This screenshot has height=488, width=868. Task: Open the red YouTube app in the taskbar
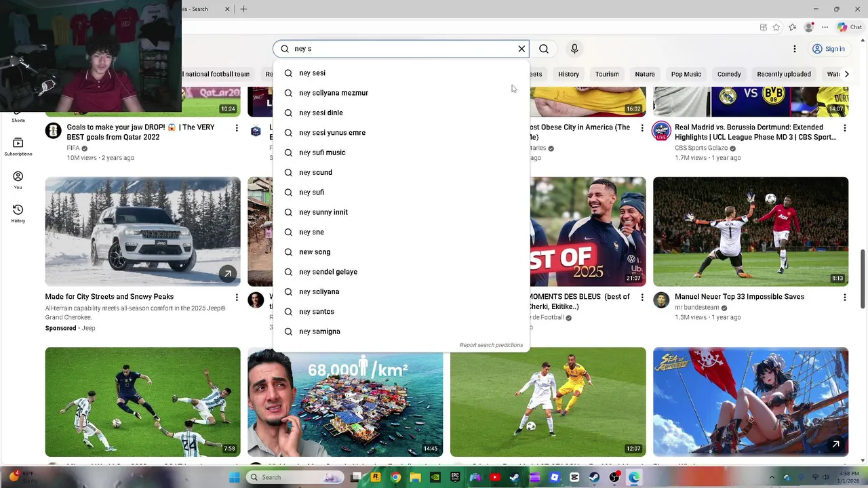[x=495, y=477]
